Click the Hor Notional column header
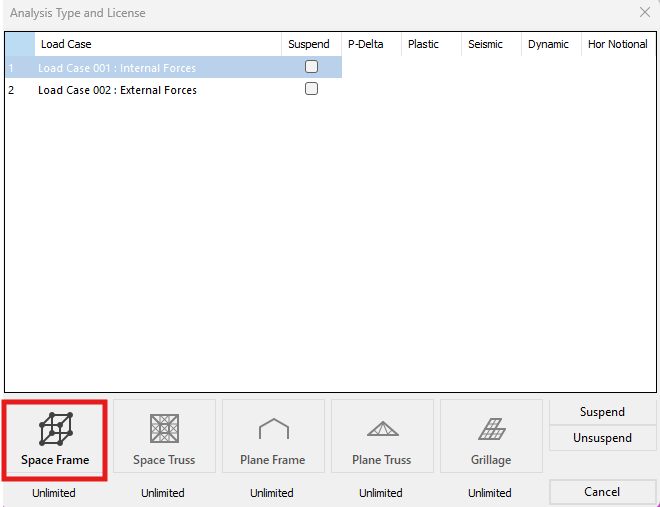This screenshot has width=660, height=507. point(617,44)
